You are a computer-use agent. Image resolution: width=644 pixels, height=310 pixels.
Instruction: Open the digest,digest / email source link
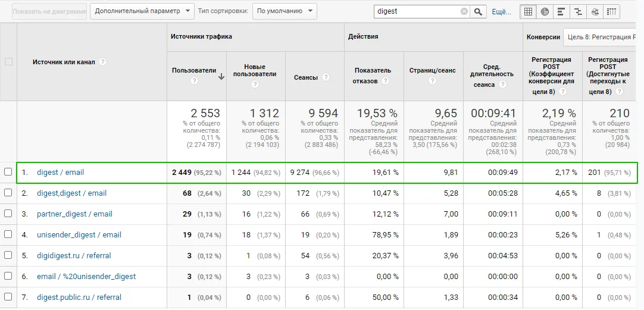[71, 193]
